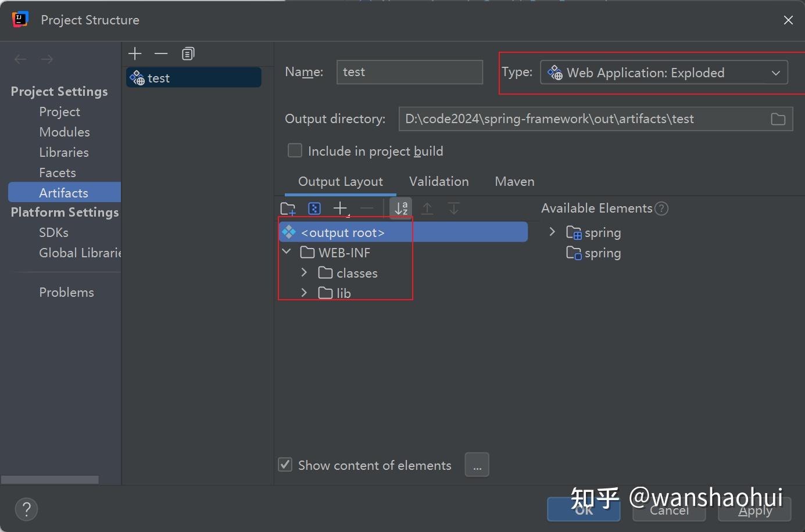Screen dimensions: 805x532
Task: Switch to the Validation tab
Action: [x=439, y=181]
